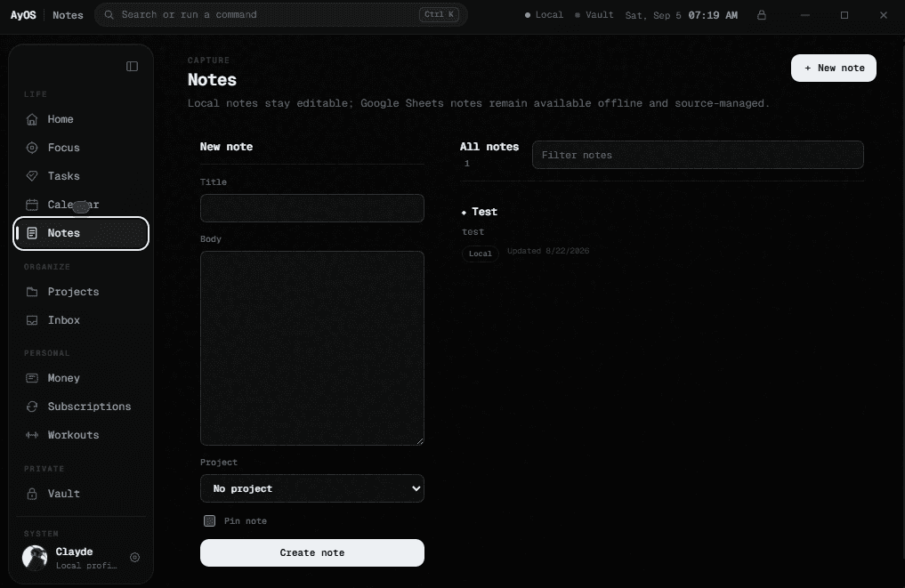Open Home in sidebar
905x588 pixels.
coord(81,119)
